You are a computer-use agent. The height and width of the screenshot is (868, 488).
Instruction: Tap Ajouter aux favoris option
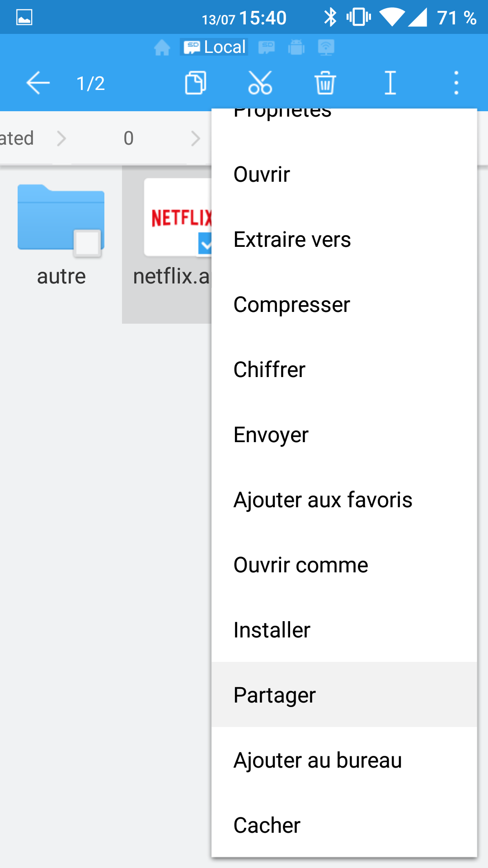click(x=323, y=500)
